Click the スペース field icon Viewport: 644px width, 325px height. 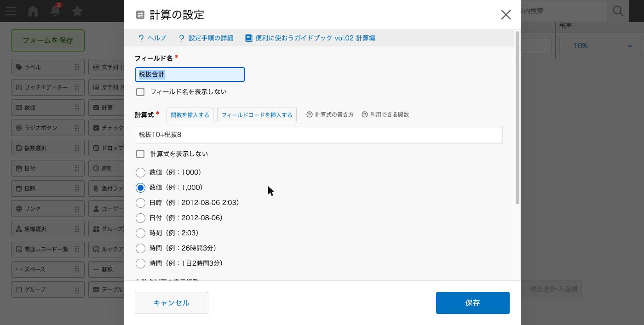point(19,269)
